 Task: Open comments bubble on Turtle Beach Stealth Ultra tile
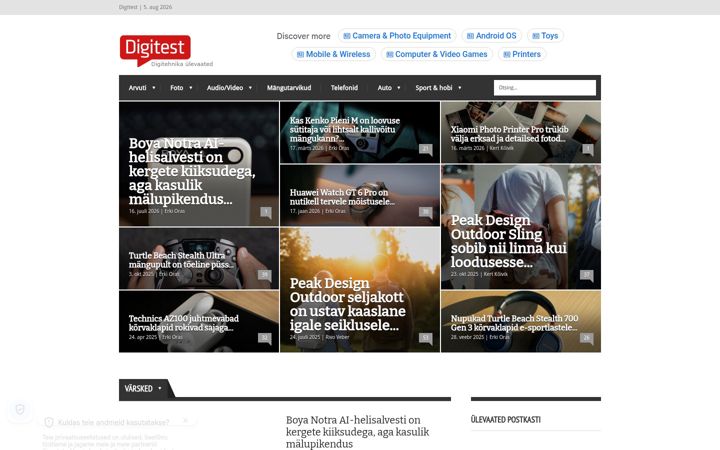[x=264, y=275]
